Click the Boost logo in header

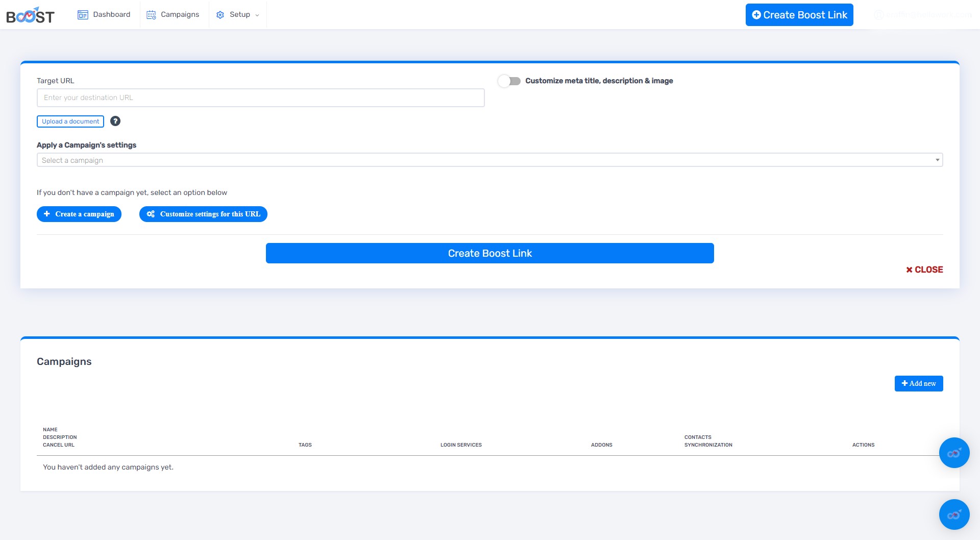[x=30, y=16]
